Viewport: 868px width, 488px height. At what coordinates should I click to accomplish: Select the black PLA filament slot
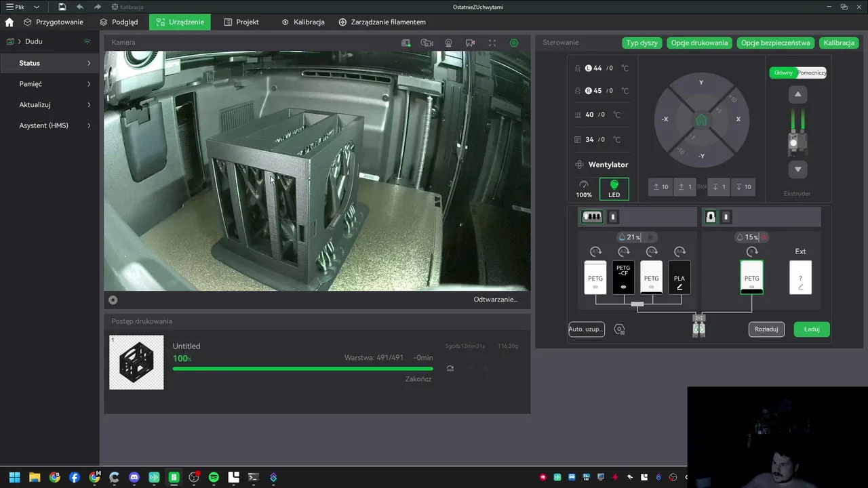(679, 278)
